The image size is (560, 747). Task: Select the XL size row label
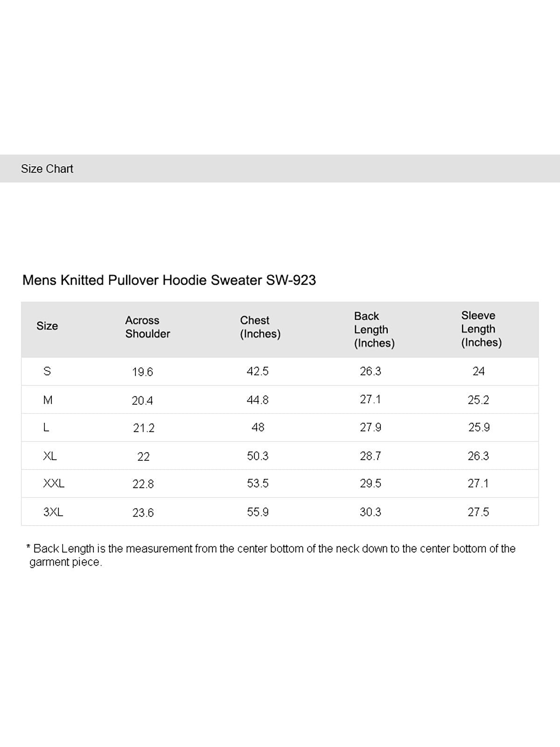pyautogui.click(x=50, y=456)
